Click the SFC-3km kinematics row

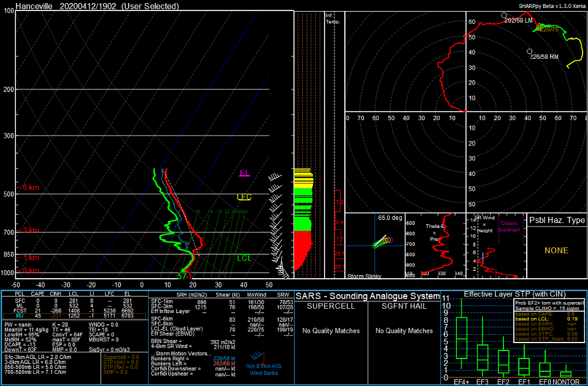(221, 307)
